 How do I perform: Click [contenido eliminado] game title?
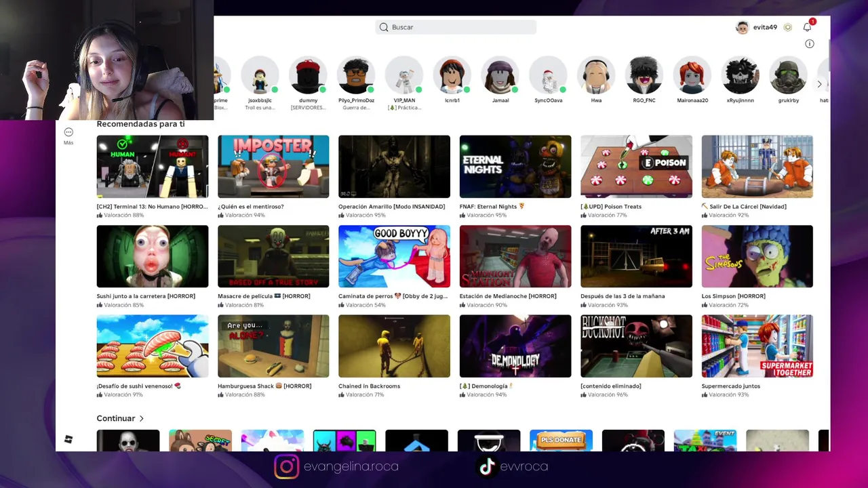point(611,386)
